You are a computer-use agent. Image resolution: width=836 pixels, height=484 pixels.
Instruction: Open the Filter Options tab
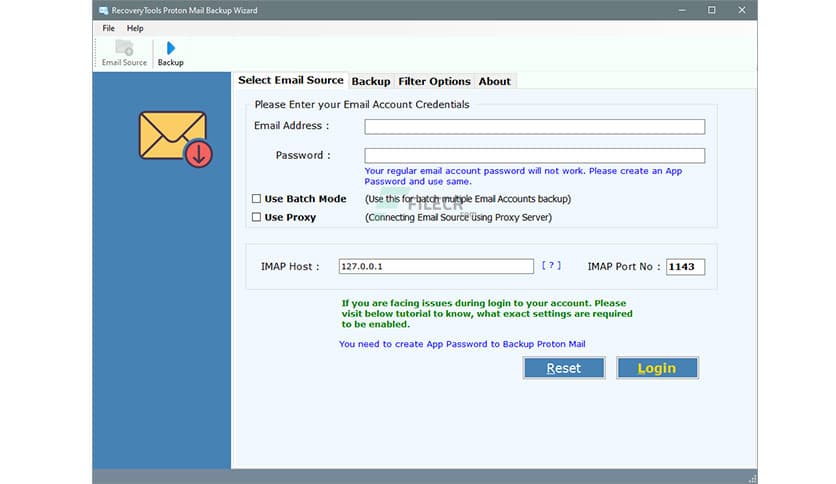[x=434, y=82]
